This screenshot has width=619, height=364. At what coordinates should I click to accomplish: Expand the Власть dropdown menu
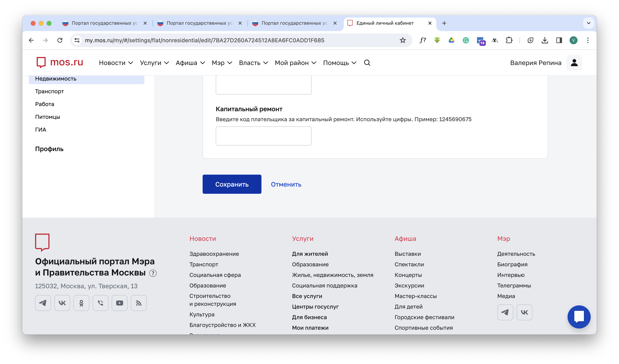click(x=253, y=63)
